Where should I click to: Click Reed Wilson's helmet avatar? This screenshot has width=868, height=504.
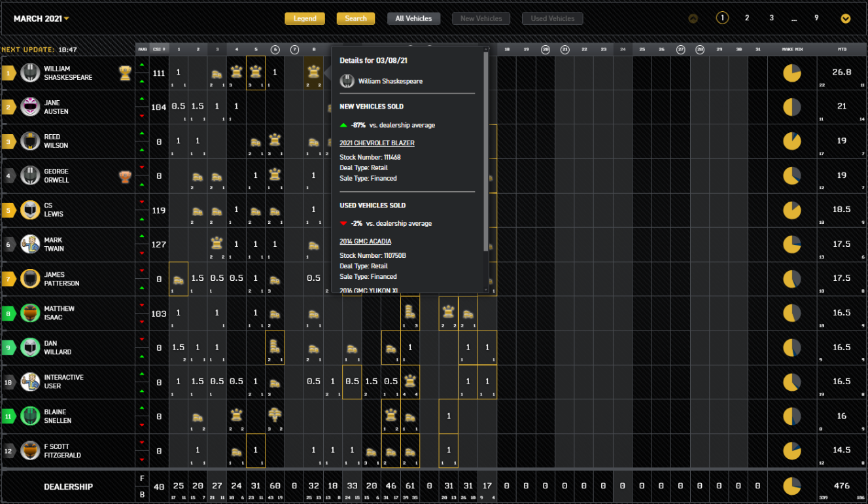tap(30, 141)
